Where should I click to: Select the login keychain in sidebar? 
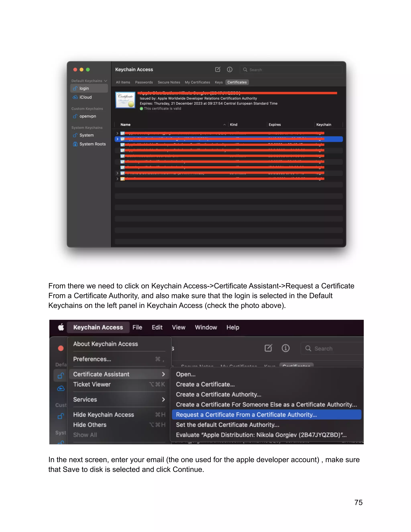tap(84, 88)
